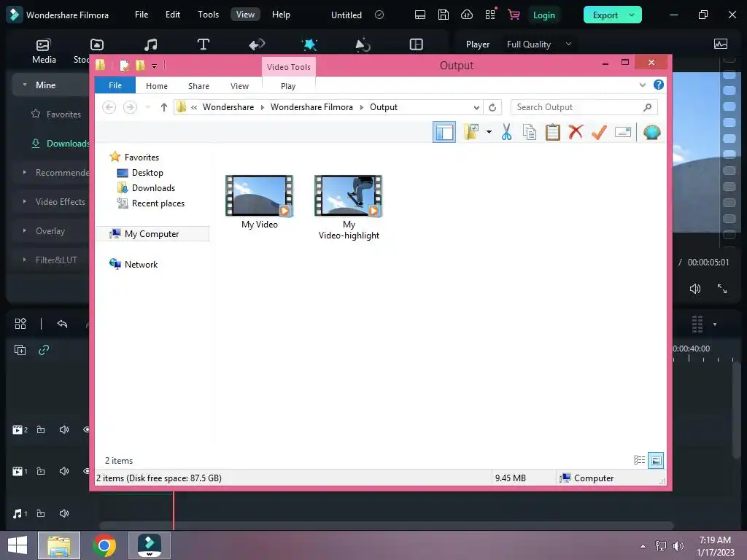Lock video track 1

[x=41, y=471]
